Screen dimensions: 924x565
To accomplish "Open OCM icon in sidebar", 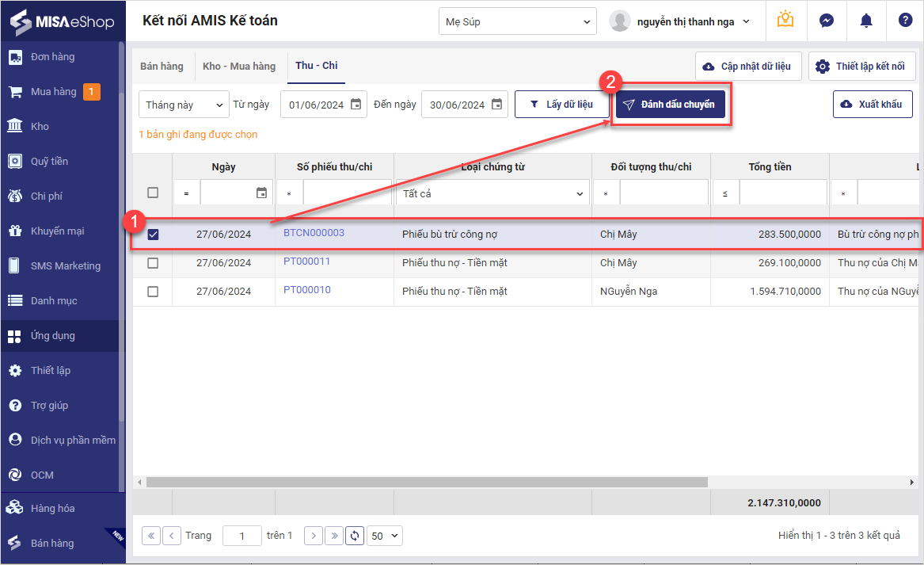I will click(15, 475).
